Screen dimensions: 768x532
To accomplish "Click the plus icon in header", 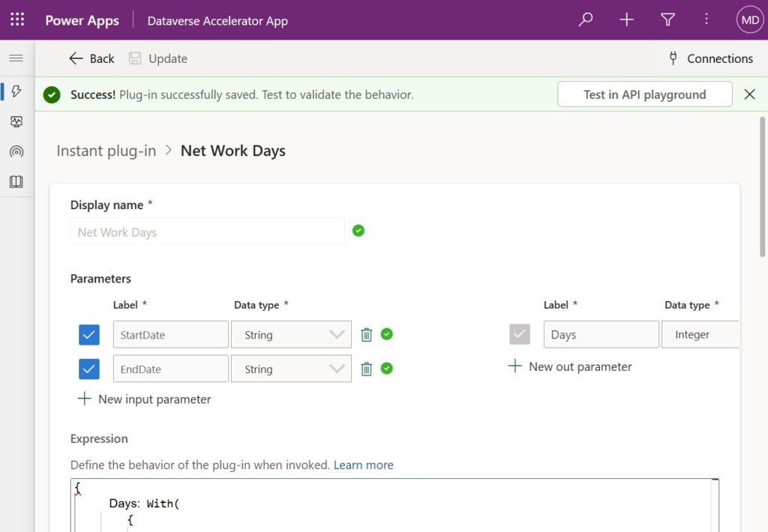I will click(x=626, y=19).
